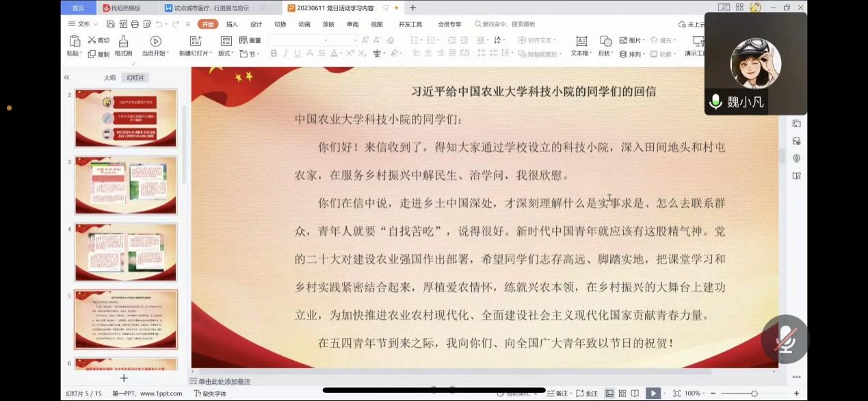Open the Insert (插入) ribbon tab
Image resolution: width=868 pixels, height=401 pixels.
coord(232,24)
